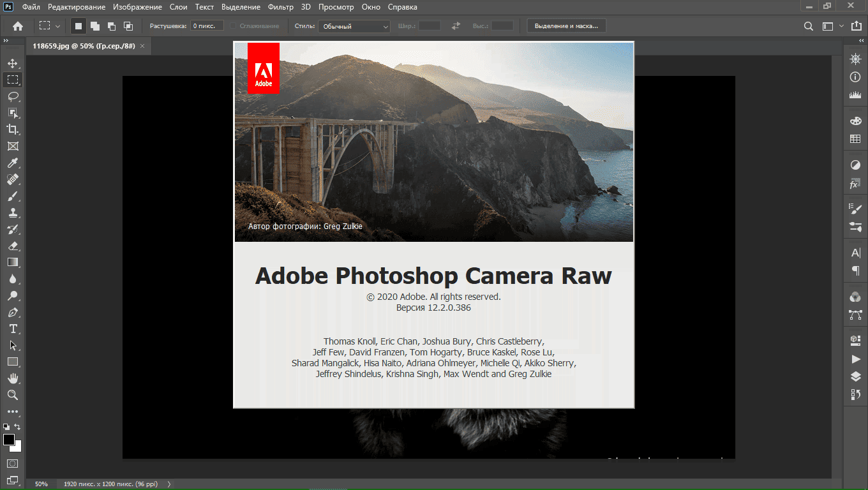
Task: Toggle Quick Mask mode
Action: pyautogui.click(x=12, y=463)
